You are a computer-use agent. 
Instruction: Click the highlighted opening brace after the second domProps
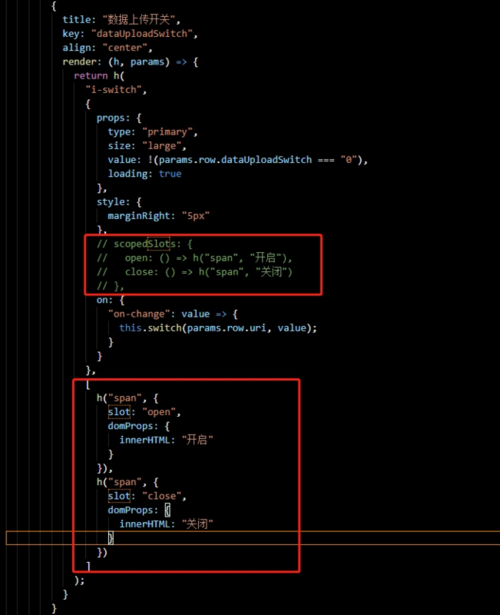coord(167,510)
